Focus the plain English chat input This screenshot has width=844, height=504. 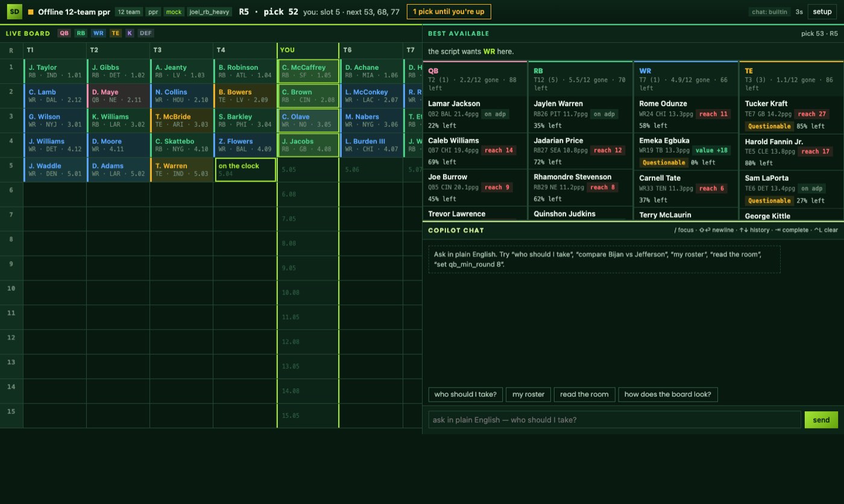click(614, 420)
